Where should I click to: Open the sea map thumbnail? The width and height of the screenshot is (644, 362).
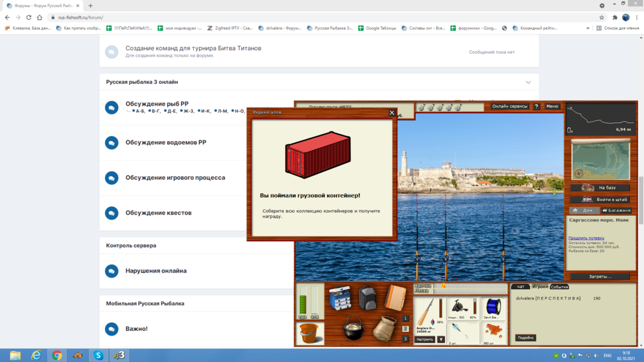point(600,160)
